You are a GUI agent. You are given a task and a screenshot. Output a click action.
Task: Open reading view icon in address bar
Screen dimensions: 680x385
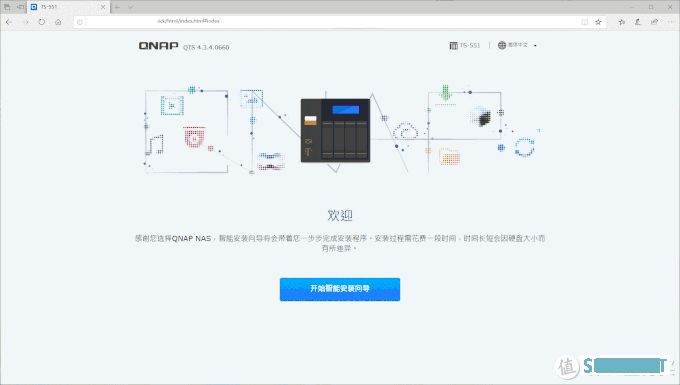585,22
